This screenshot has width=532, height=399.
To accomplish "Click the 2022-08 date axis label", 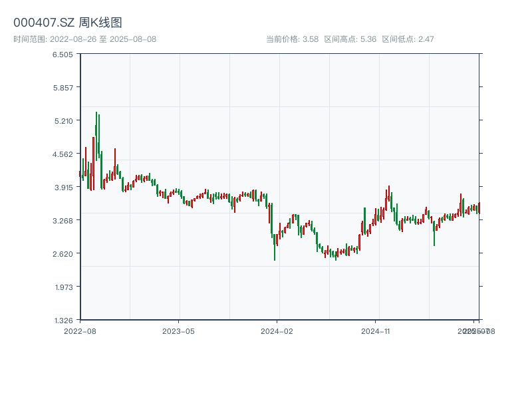I will (80, 331).
